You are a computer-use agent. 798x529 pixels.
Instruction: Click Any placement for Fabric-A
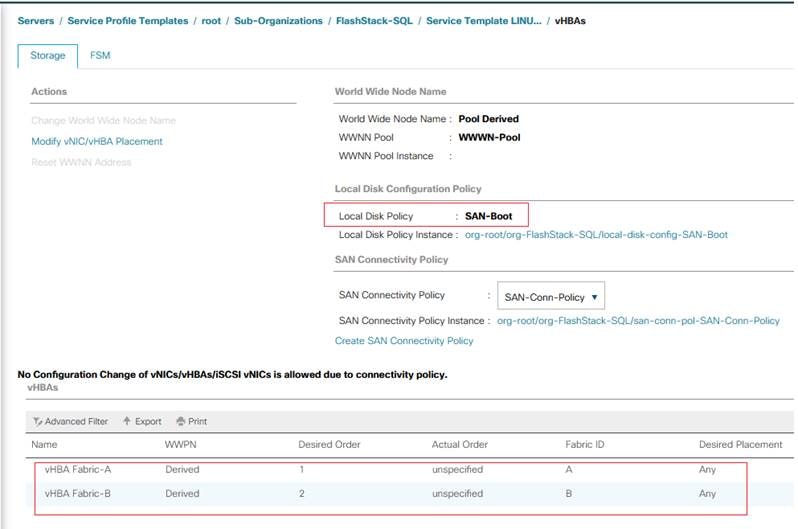click(707, 469)
